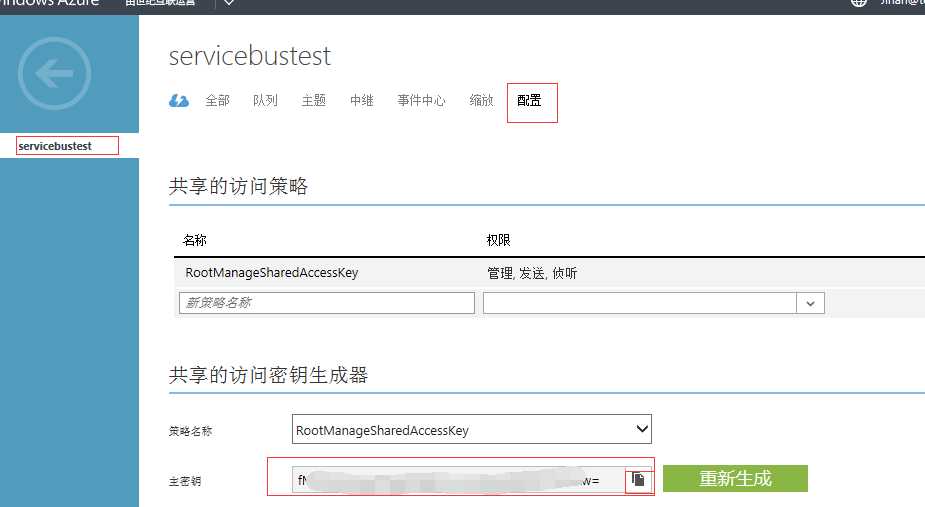This screenshot has height=507, width=925.
Task: Switch to the 全部 tab
Action: coord(217,100)
